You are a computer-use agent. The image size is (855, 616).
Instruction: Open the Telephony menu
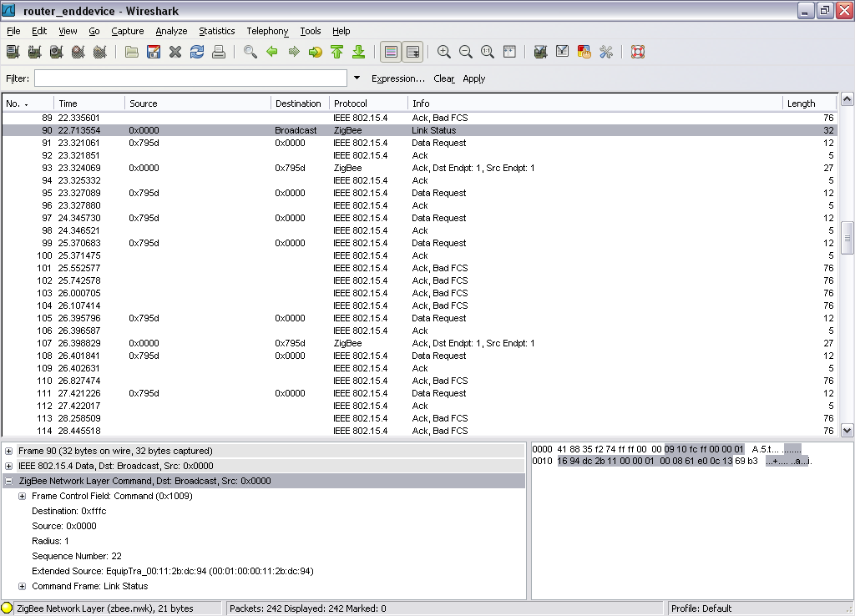pos(266,31)
